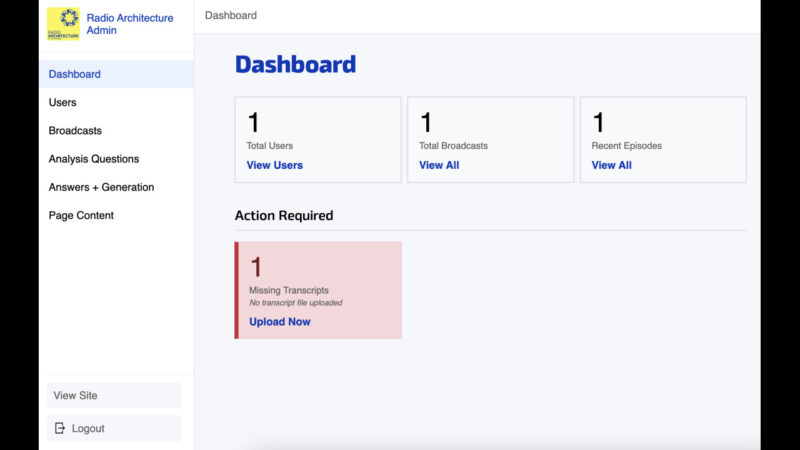The height and width of the screenshot is (450, 800).
Task: Open the Users sidebar item
Action: point(63,102)
